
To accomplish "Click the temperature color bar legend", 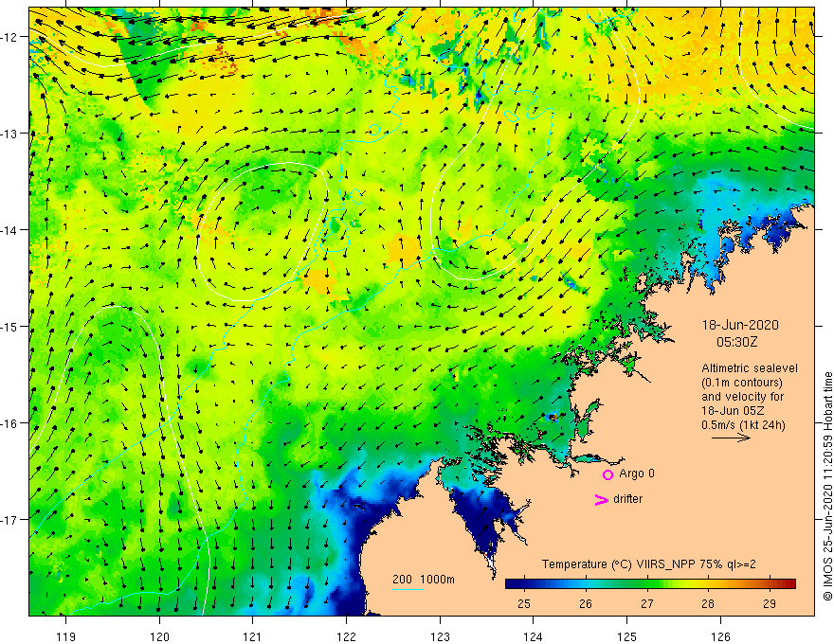I will coord(650,583).
